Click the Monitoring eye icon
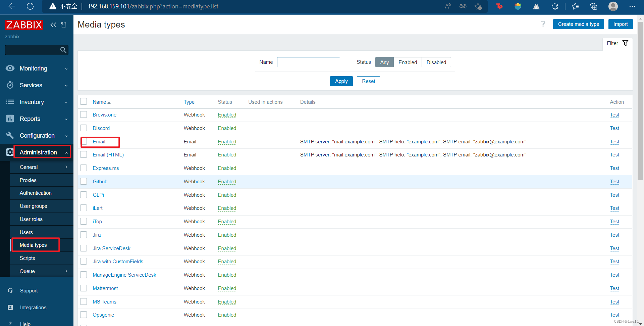This screenshot has width=644, height=326. tap(10, 68)
